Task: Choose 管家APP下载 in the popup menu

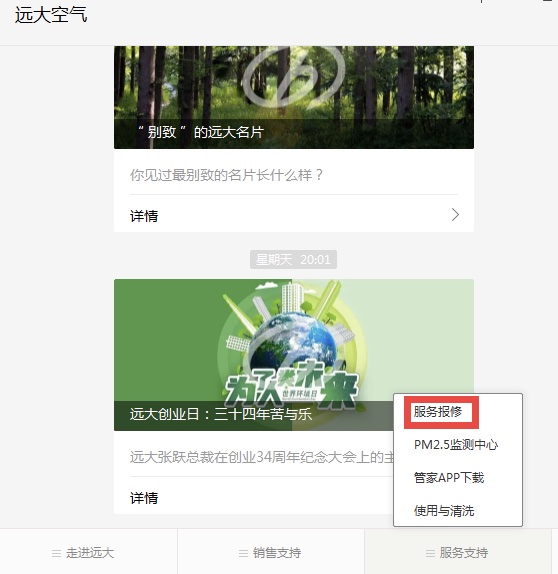Action: point(449,478)
